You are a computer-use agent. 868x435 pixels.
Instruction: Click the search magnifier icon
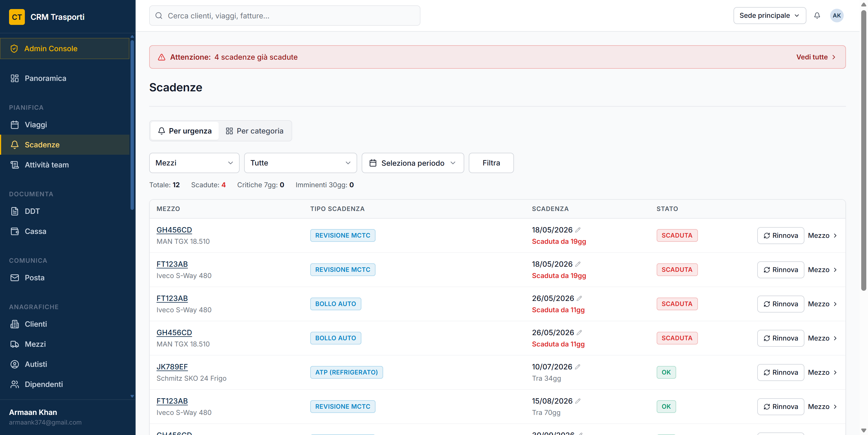point(159,16)
